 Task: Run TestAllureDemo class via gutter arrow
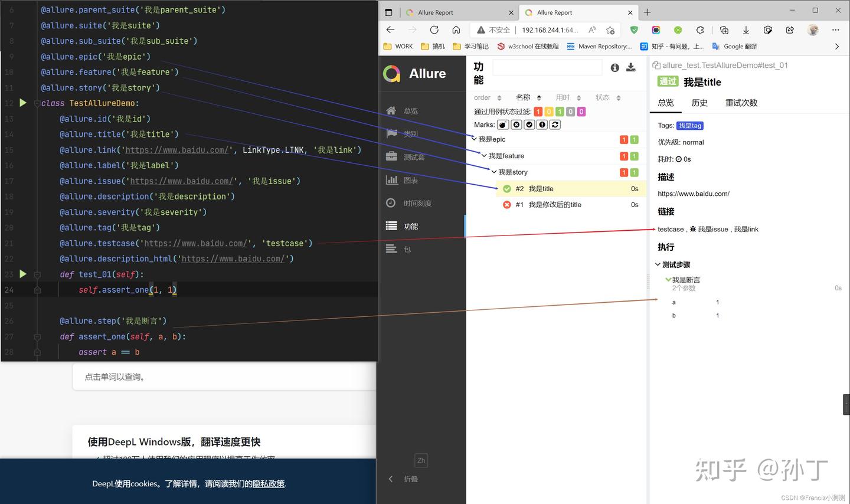click(23, 103)
